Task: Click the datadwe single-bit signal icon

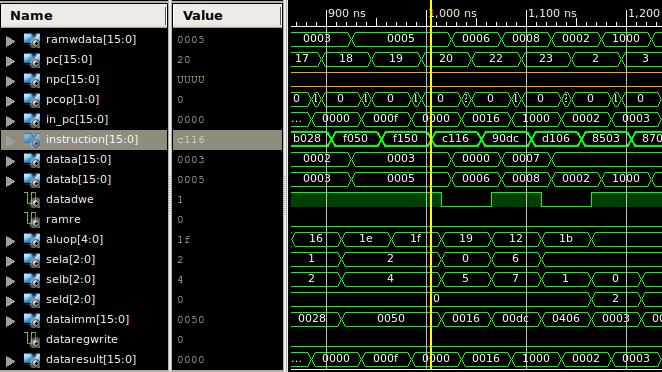Action: (32, 200)
